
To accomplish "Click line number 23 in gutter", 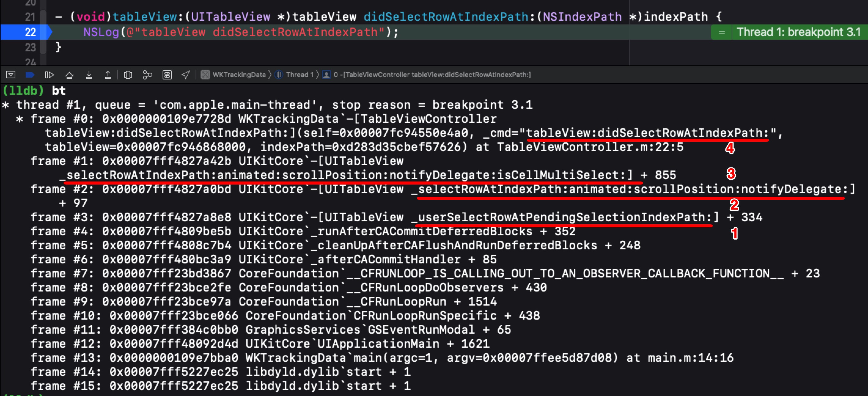I will [30, 47].
